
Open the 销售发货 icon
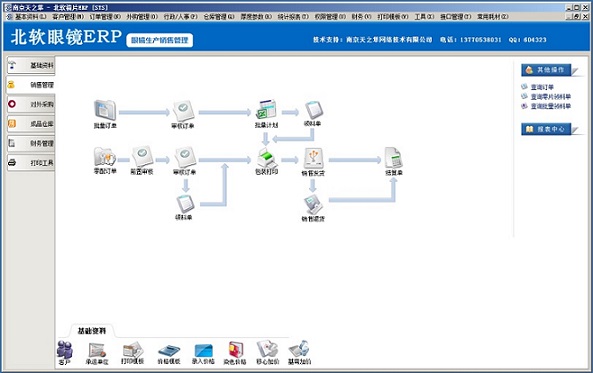pyautogui.click(x=313, y=159)
